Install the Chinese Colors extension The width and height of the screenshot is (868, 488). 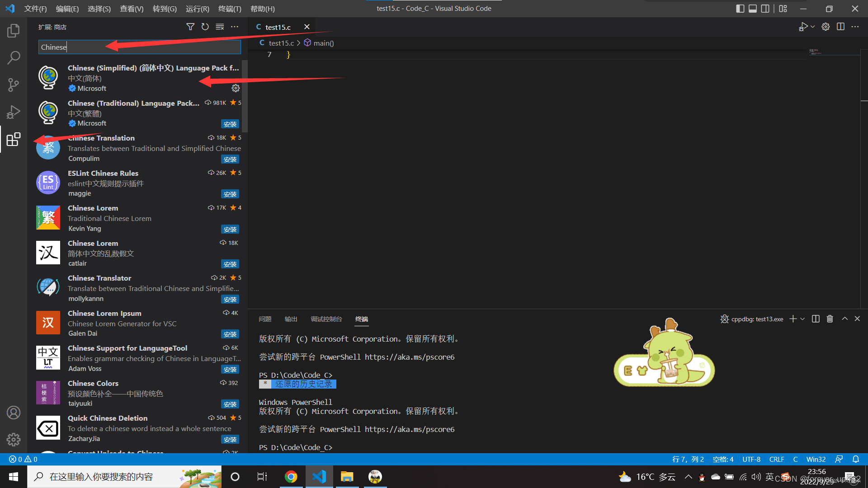tap(230, 404)
